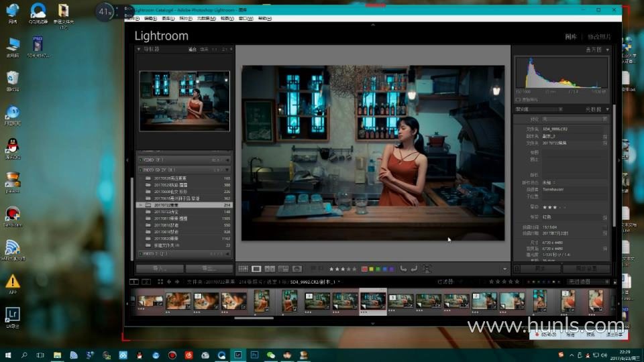This screenshot has width=644, height=362.
Task: Click the Export button in left panel
Action: click(x=209, y=269)
